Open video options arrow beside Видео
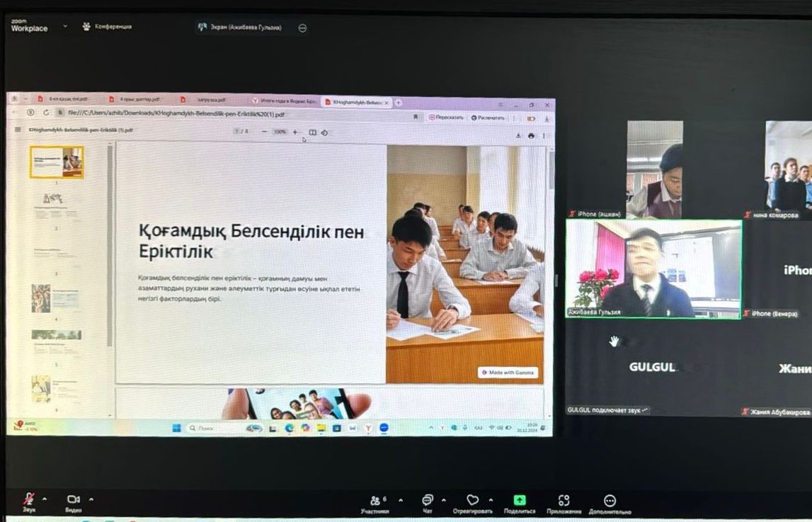812x522 pixels. (x=91, y=499)
